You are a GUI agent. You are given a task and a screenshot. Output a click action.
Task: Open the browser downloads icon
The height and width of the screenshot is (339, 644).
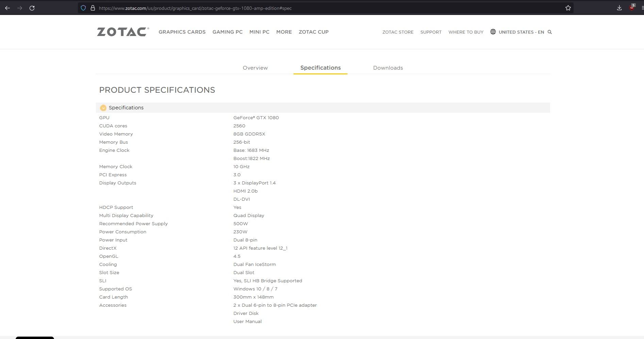(x=619, y=8)
